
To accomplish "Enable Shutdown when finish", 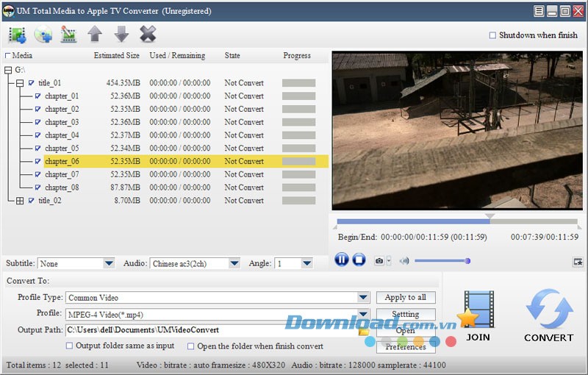I will [x=492, y=35].
